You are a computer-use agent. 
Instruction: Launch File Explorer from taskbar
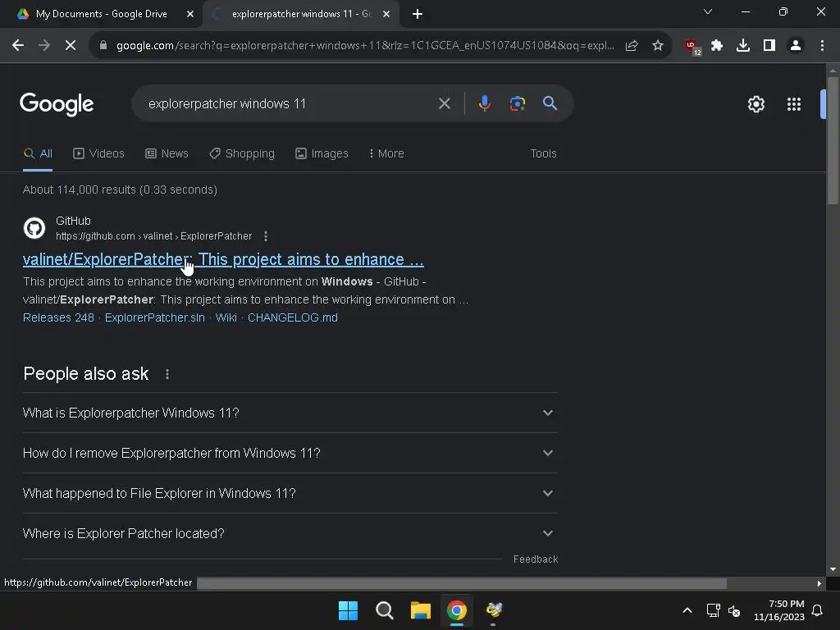coord(421,610)
